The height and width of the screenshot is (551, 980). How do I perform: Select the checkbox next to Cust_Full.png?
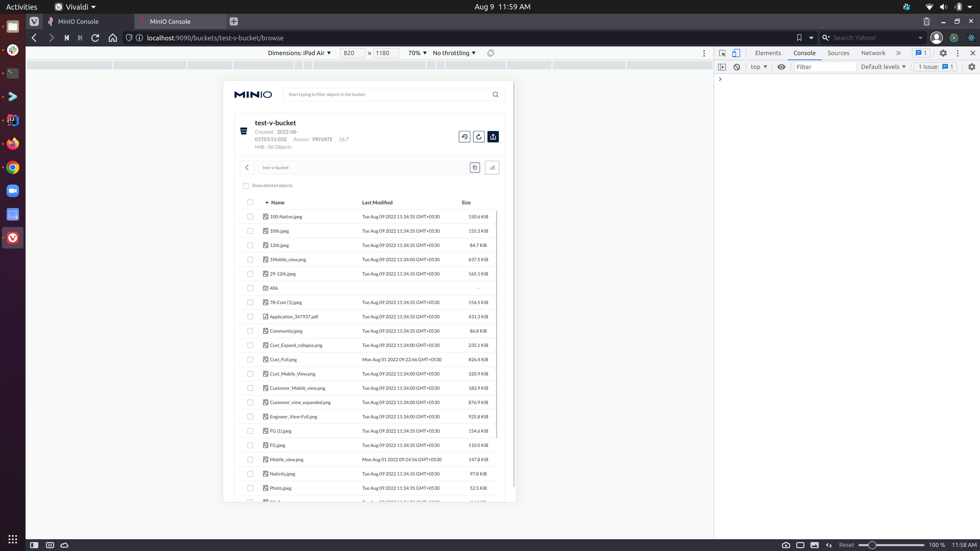[250, 359]
